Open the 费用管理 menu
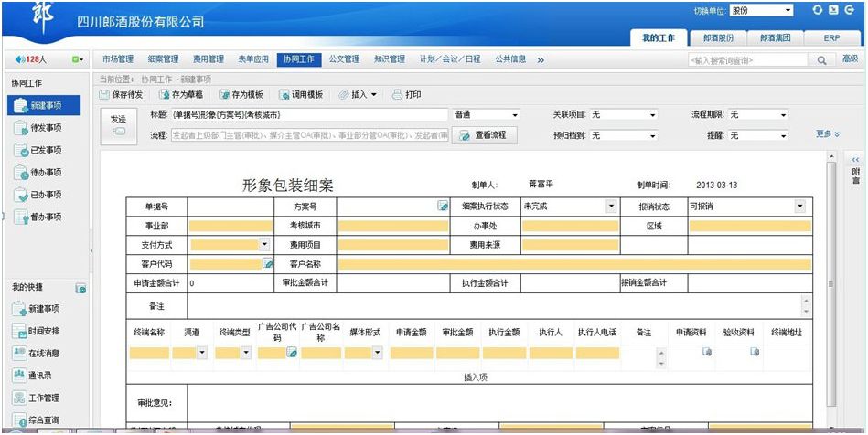Image resolution: width=868 pixels, height=435 pixels. 208,59
